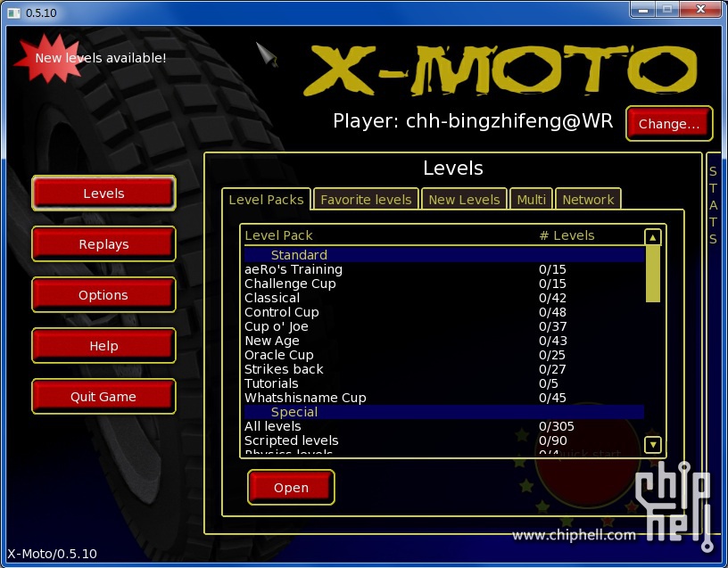Expand the STATS side panel
The width and height of the screenshot is (728, 568).
coord(713,205)
